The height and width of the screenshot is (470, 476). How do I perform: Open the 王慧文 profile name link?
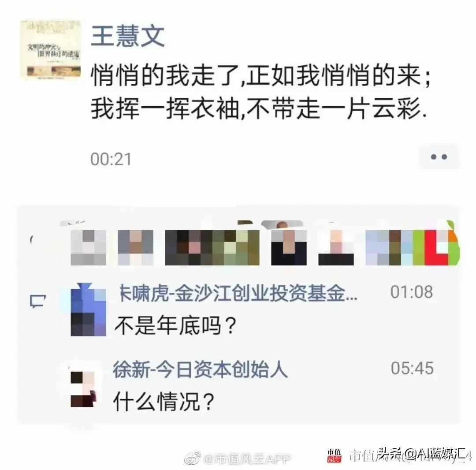[128, 36]
